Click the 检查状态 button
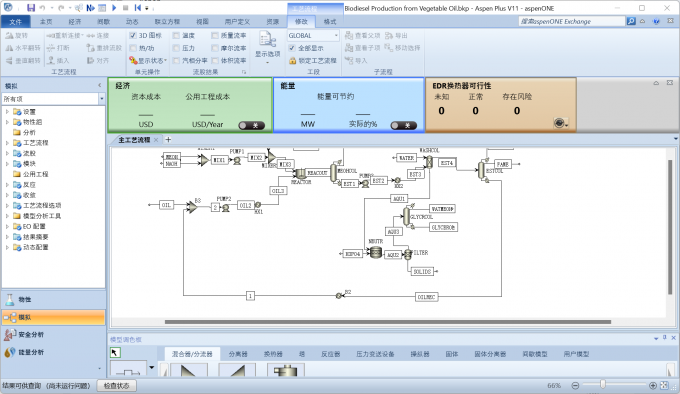 pyautogui.click(x=116, y=385)
